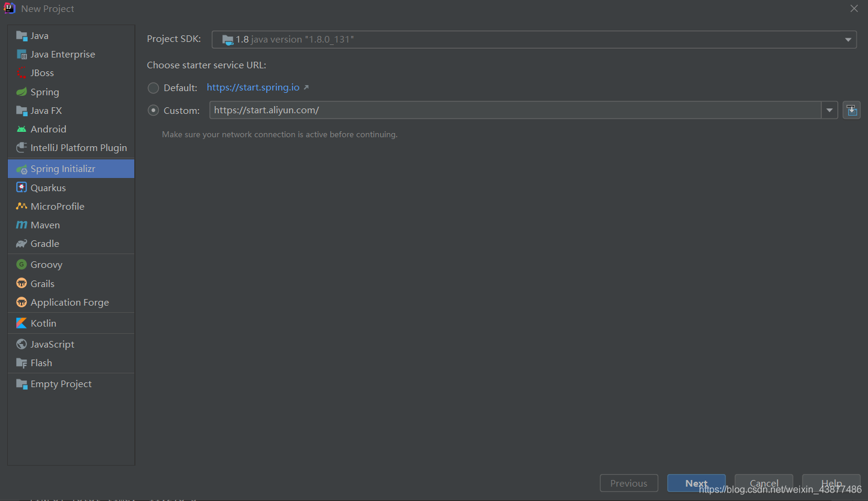
Task: Select Spring in the project list
Action: tap(71, 92)
